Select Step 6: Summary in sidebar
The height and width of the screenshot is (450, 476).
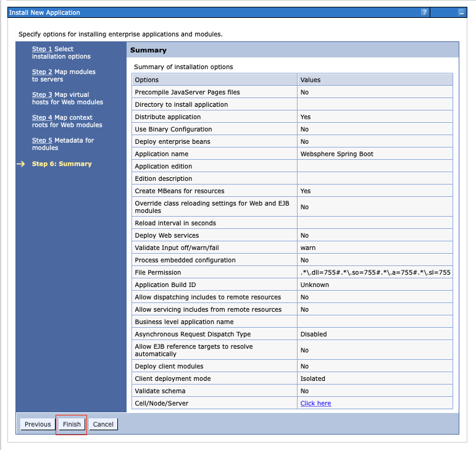pos(62,164)
